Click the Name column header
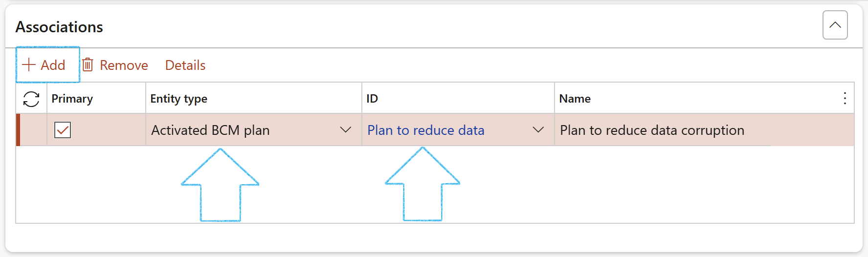868x257 pixels. (x=575, y=99)
